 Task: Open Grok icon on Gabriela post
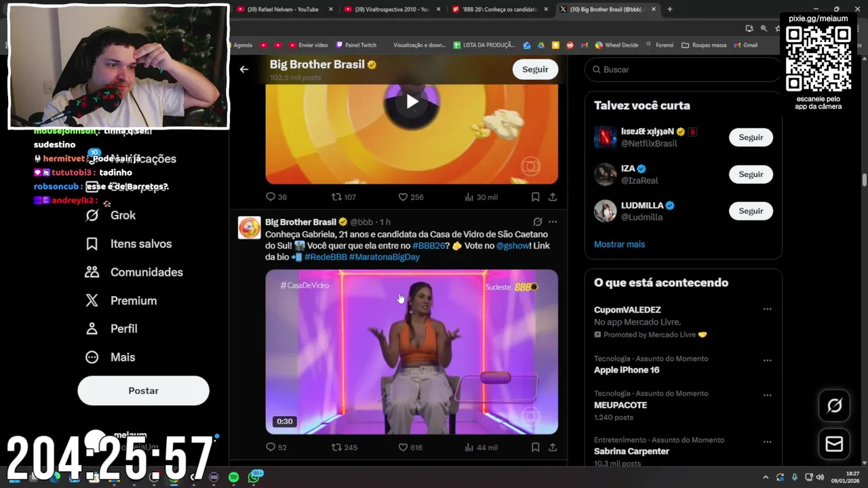click(x=537, y=222)
